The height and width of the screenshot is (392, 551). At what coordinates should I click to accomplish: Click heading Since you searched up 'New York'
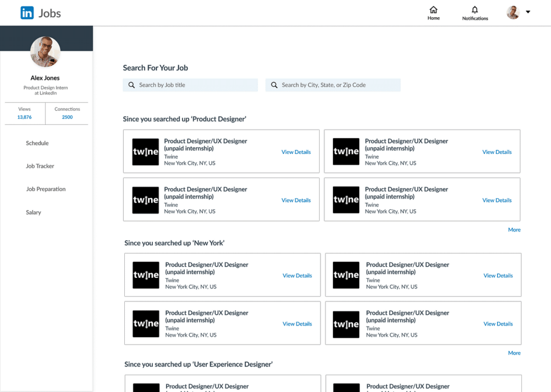(x=174, y=243)
